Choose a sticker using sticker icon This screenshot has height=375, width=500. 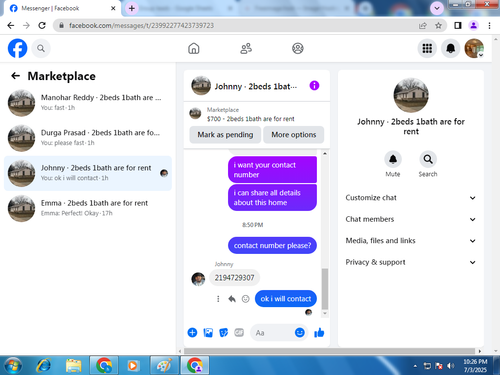pyautogui.click(x=223, y=332)
